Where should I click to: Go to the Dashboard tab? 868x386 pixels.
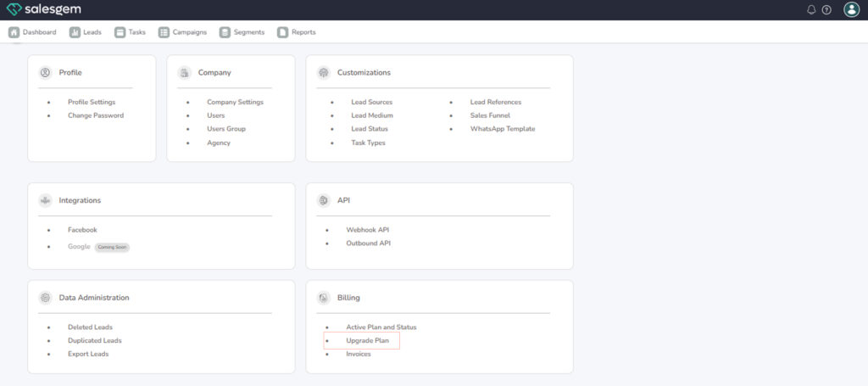click(32, 32)
